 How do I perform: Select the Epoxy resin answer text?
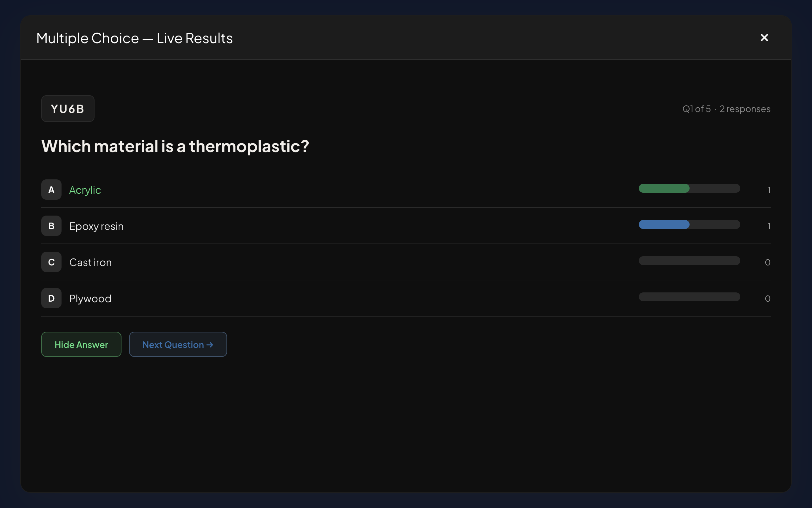point(96,226)
